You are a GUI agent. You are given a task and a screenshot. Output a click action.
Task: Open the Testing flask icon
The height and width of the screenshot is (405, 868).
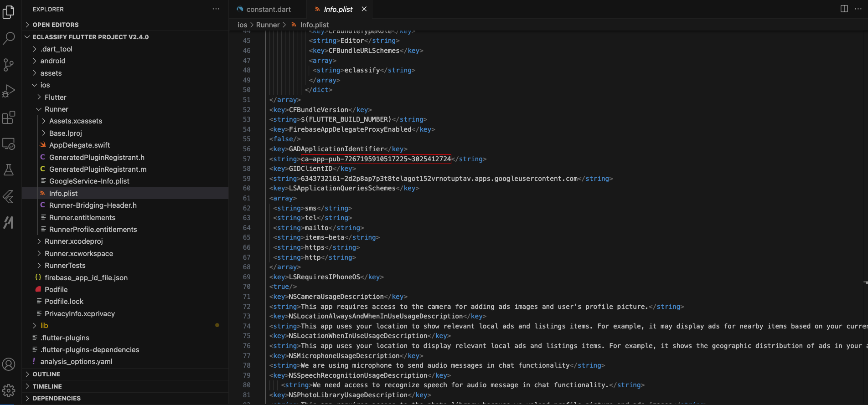(x=9, y=170)
